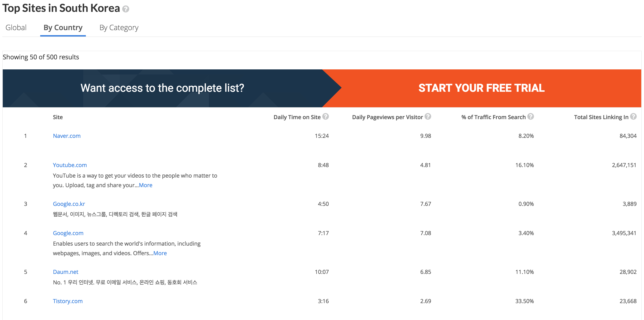The image size is (644, 320).
Task: Click help icon next to Daily Time on Site
Action: point(325,116)
